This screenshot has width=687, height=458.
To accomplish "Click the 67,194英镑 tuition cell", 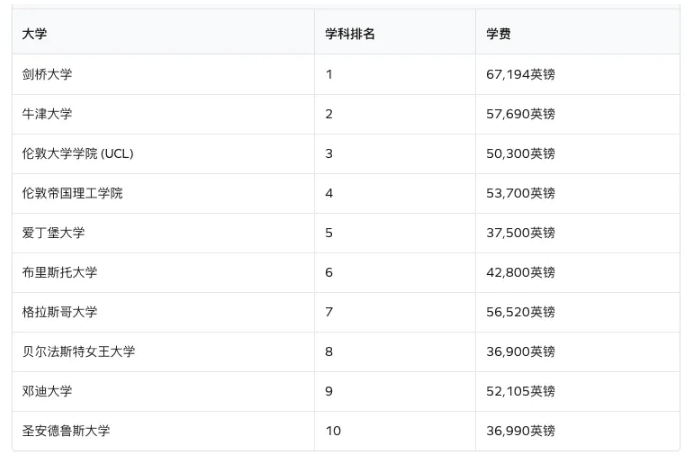I will point(520,74).
